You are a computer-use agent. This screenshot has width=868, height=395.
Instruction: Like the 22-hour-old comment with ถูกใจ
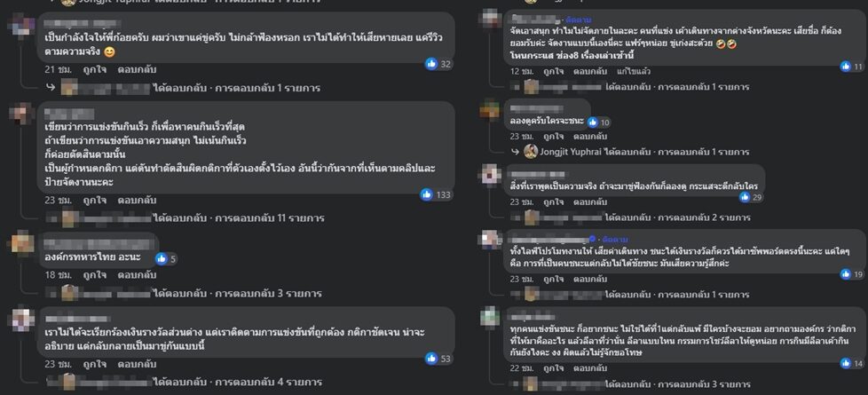pyautogui.click(x=555, y=368)
